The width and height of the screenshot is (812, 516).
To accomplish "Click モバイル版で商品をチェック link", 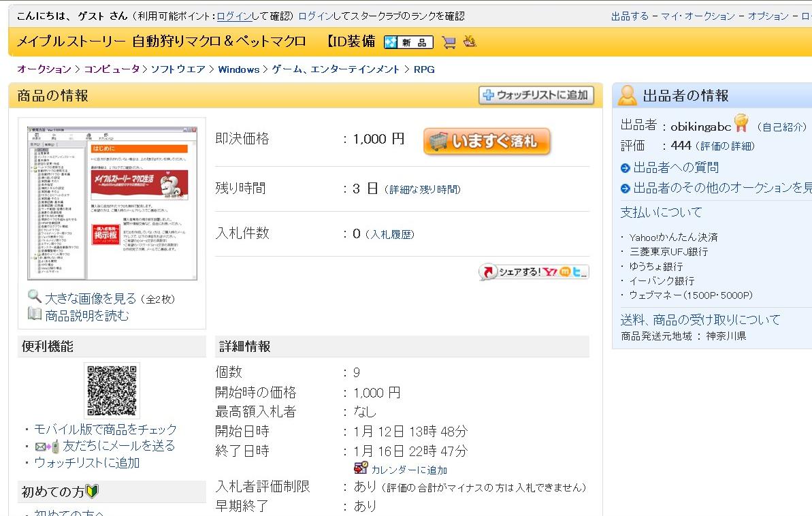I will coord(105,430).
